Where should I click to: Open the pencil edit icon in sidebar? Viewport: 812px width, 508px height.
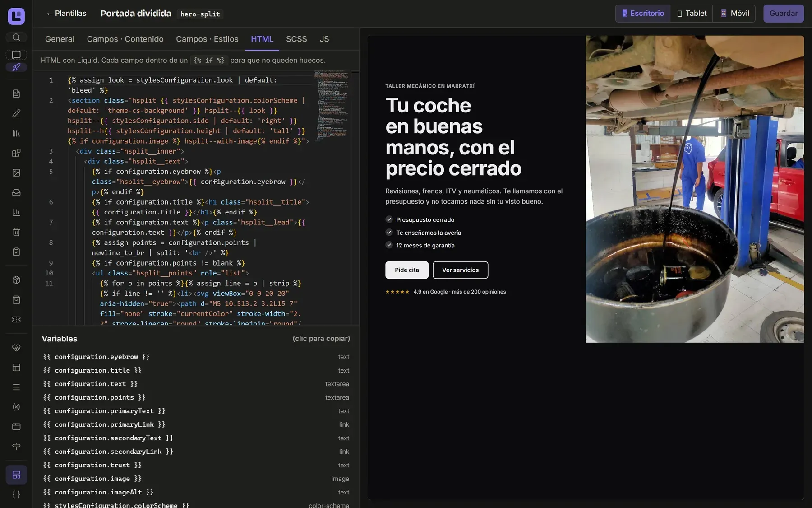pos(16,113)
